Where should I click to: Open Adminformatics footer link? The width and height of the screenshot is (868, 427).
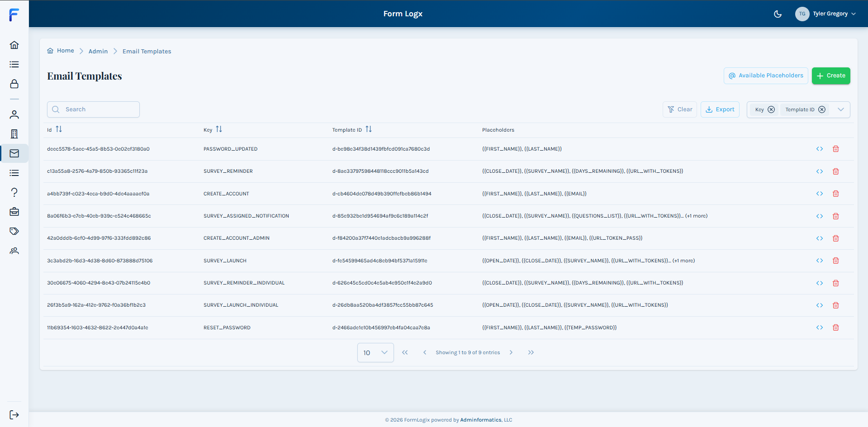(x=481, y=420)
